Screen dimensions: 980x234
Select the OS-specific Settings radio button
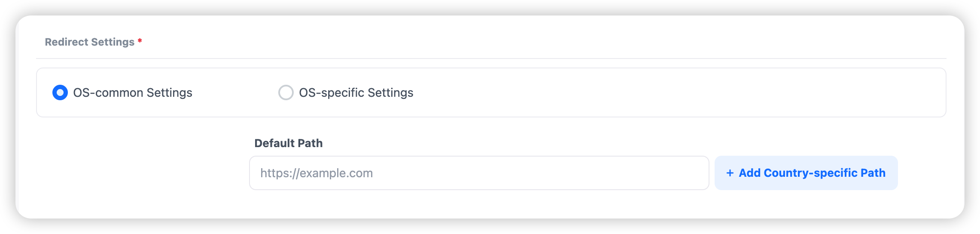[286, 92]
